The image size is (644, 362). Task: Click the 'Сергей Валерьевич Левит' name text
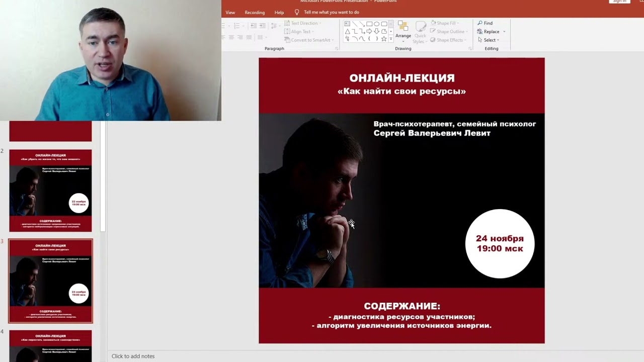432,133
